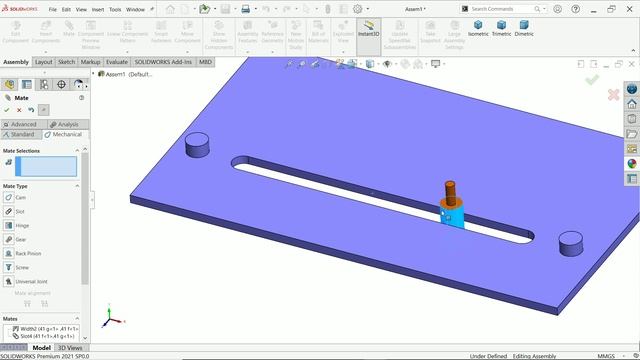Switch to Trimetric view

point(501,29)
